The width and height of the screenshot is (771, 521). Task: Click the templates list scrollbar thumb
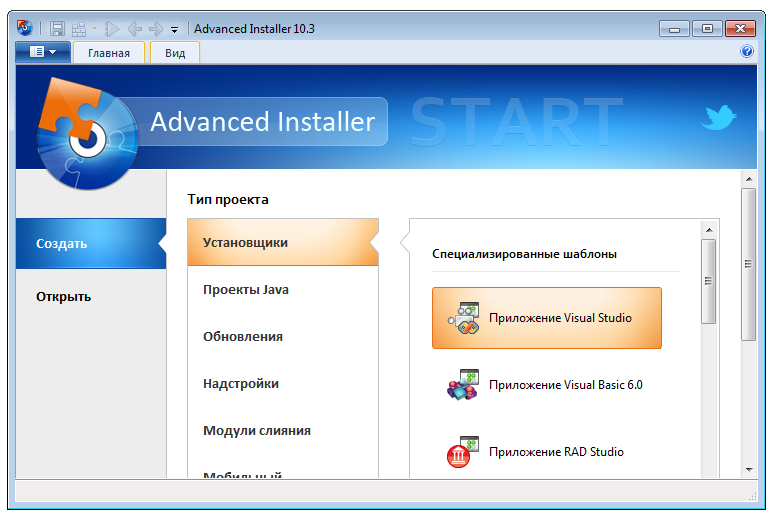pyautogui.click(x=709, y=281)
